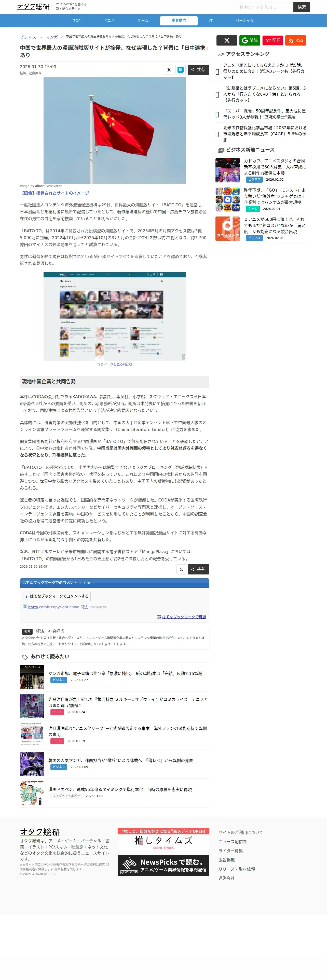Open MANGA shelf related article thumbnail
Screen dimensions: 327x980
point(32,677)
